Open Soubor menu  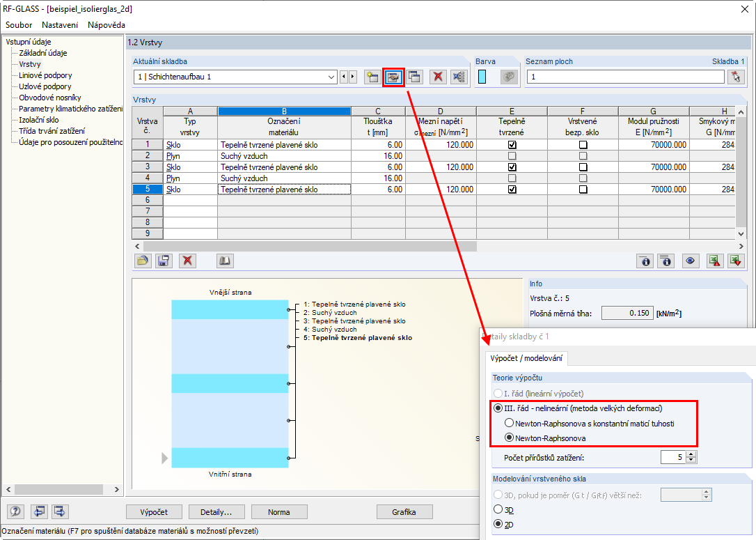point(19,24)
